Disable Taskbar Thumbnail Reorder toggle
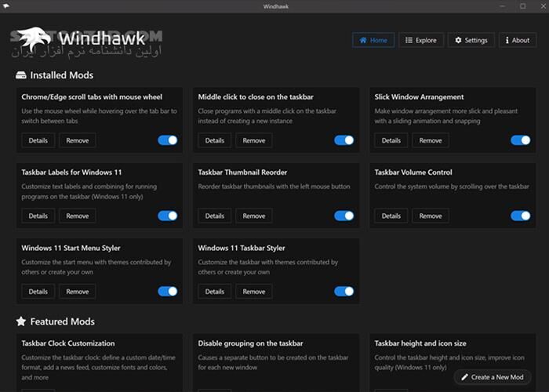The height and width of the screenshot is (392, 549). pos(344,216)
